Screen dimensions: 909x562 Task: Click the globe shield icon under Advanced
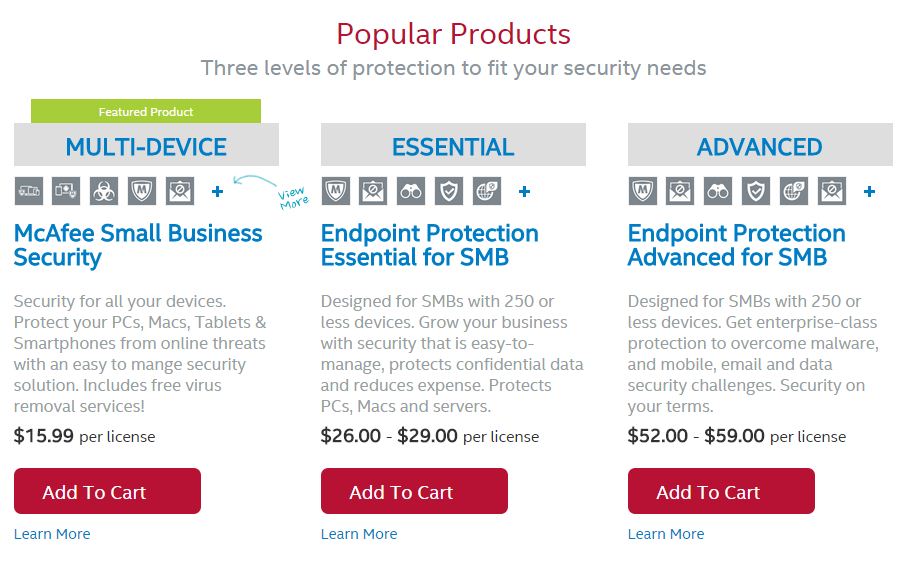(794, 191)
